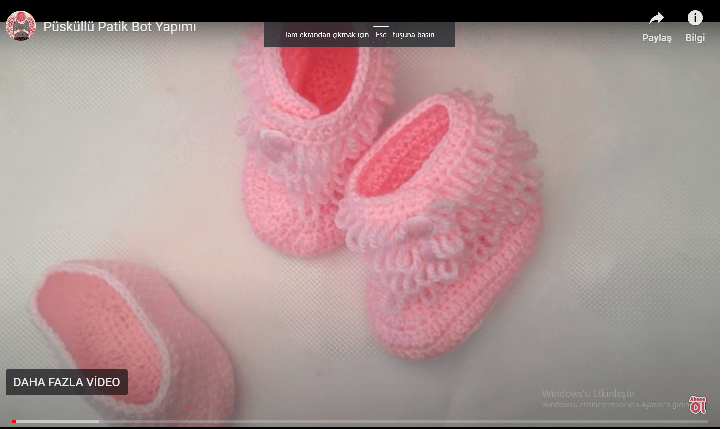The image size is (721, 429).
Task: Click the 'Esc' key hint in the notification
Action: (x=381, y=35)
